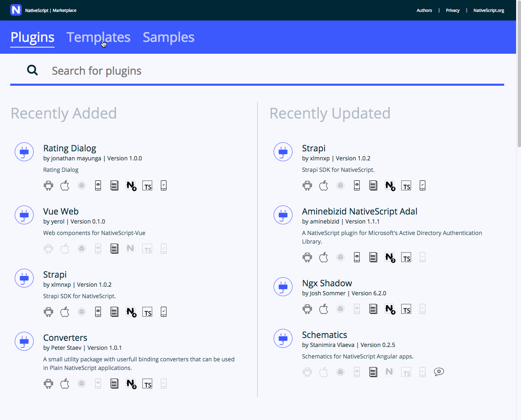Click Android icon under Recently Updated Strapi
521x420 pixels.
[x=307, y=186]
